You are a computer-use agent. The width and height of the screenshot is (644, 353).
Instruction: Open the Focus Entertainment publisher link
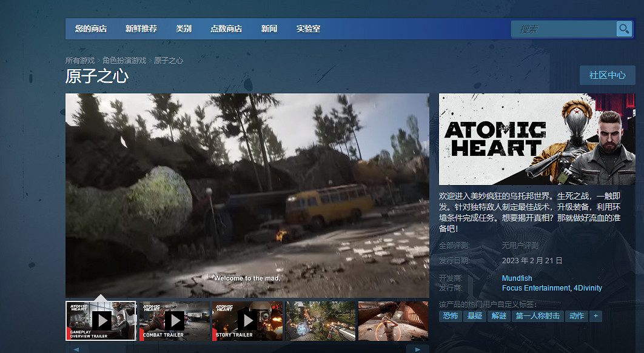point(536,288)
